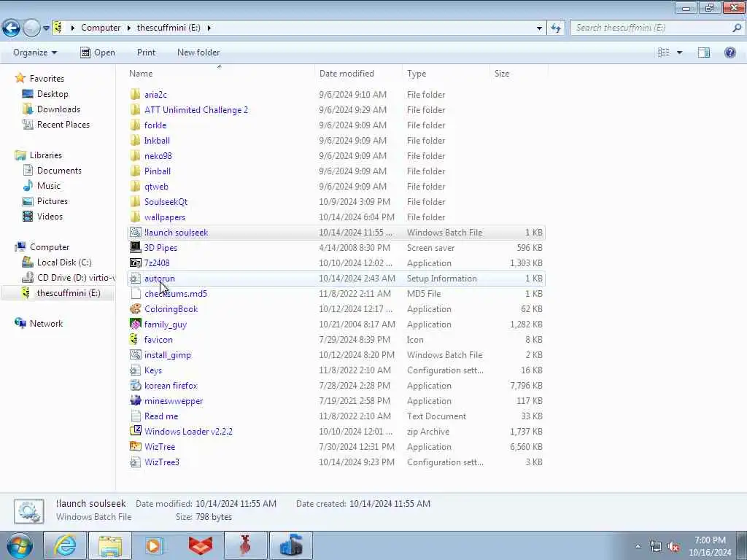747x560 pixels.
Task: Open the Music library
Action: click(49, 186)
